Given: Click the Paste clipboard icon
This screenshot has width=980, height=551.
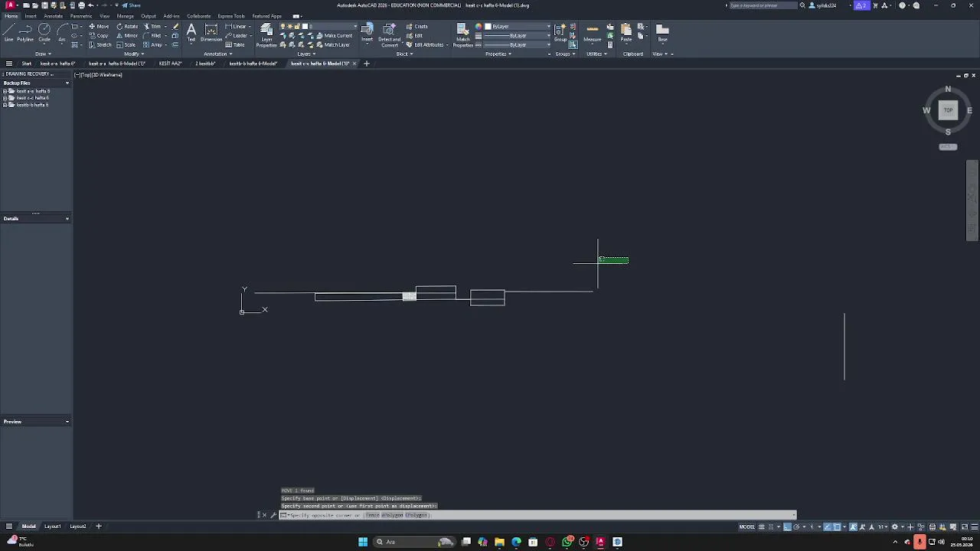Looking at the screenshot, I should coord(626,32).
